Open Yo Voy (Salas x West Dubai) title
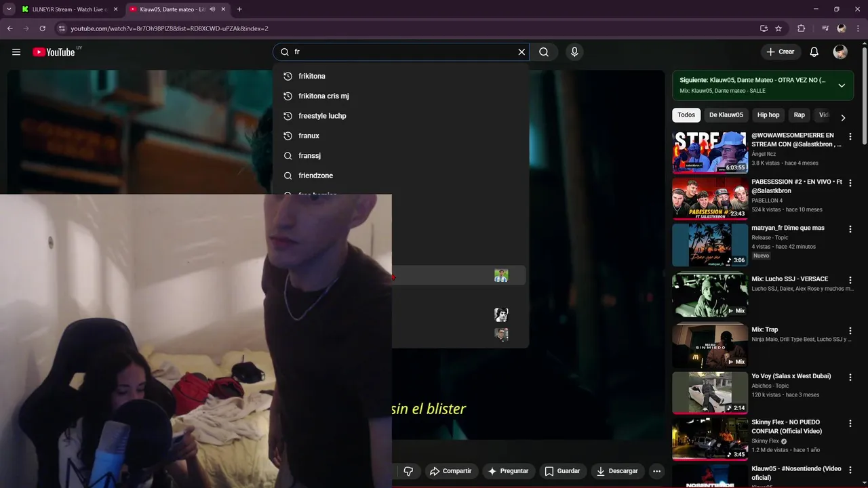This screenshot has width=868, height=488. (791, 376)
